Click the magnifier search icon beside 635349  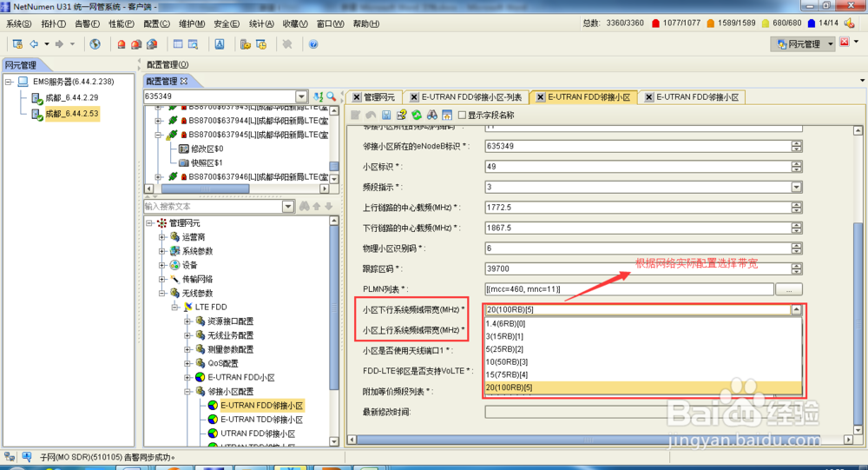coord(331,96)
